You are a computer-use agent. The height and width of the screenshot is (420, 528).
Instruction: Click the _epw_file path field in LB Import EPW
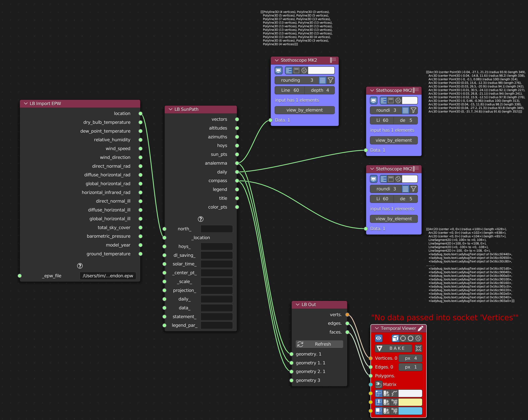pyautogui.click(x=108, y=276)
